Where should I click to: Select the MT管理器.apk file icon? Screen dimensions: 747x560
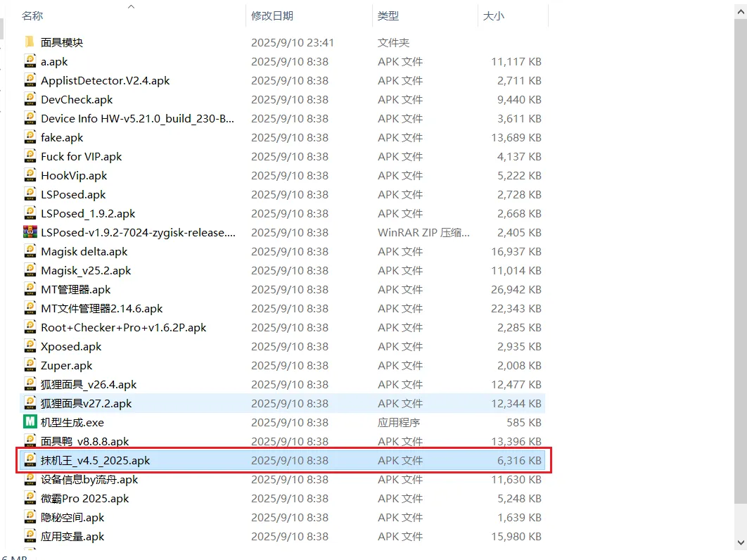[30, 289]
